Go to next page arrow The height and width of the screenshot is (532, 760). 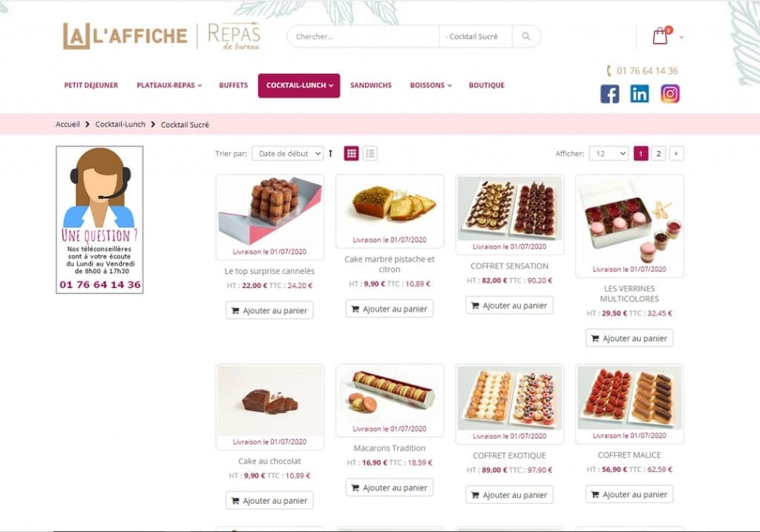coord(676,154)
